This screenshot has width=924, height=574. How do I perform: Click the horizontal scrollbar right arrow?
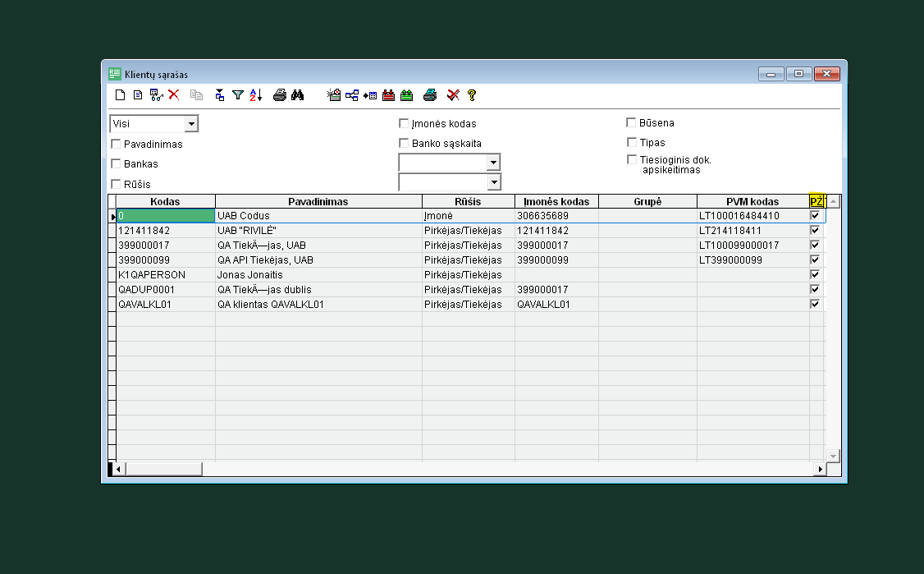coord(820,469)
